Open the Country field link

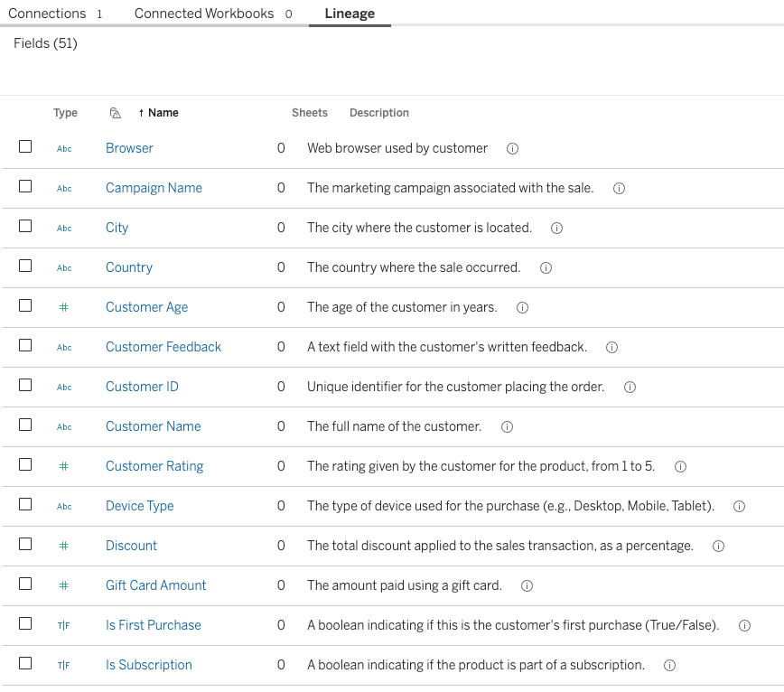click(128, 267)
